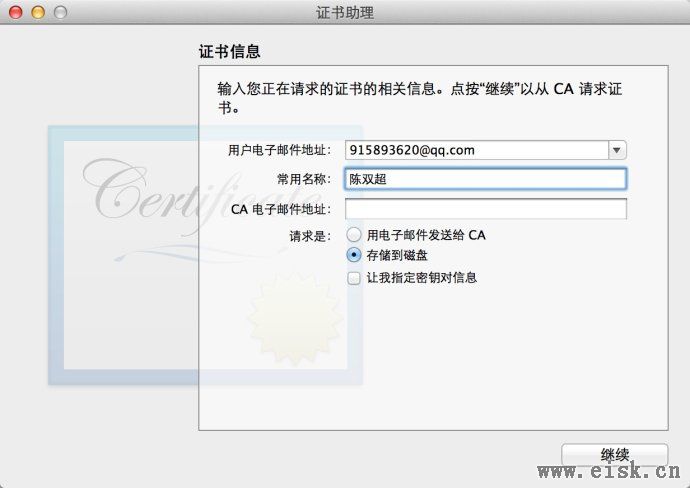Click the CA 电子邮件地址 label text
This screenshot has height=488, width=690.
point(281,209)
